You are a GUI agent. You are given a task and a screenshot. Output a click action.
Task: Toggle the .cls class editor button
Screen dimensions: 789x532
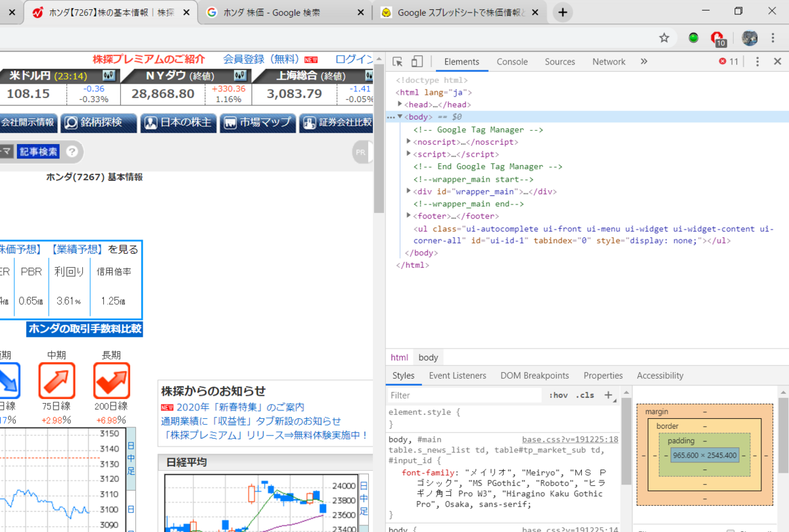click(585, 395)
